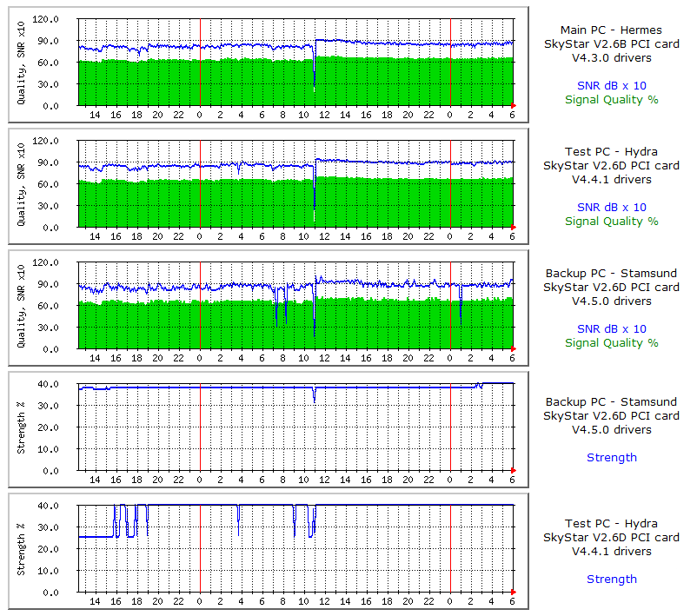Click the V4.4.1 drivers text beside Hydra SNR chart
The image size is (697, 616).
pyautogui.click(x=611, y=180)
